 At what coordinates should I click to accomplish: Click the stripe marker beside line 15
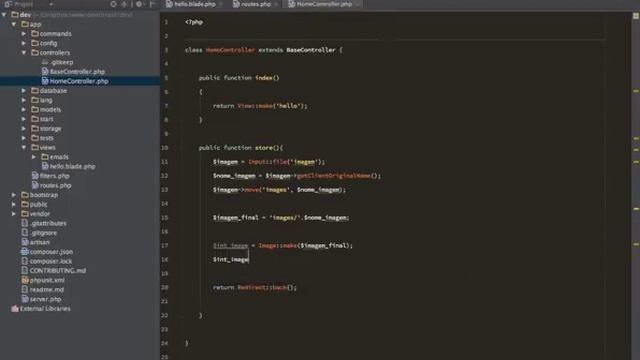[636, 209]
